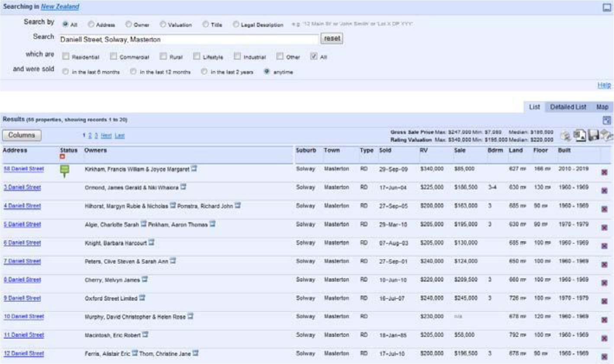Viewport: 614px width, 364px height.
Task: Click the printer icon above the results table
Action: pyautogui.click(x=566, y=136)
